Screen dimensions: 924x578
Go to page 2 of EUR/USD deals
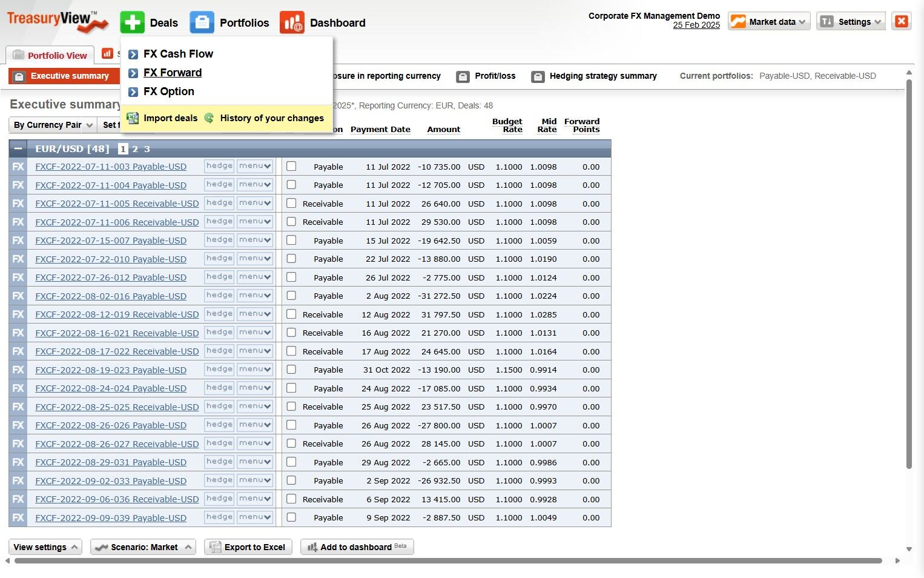[x=135, y=149]
